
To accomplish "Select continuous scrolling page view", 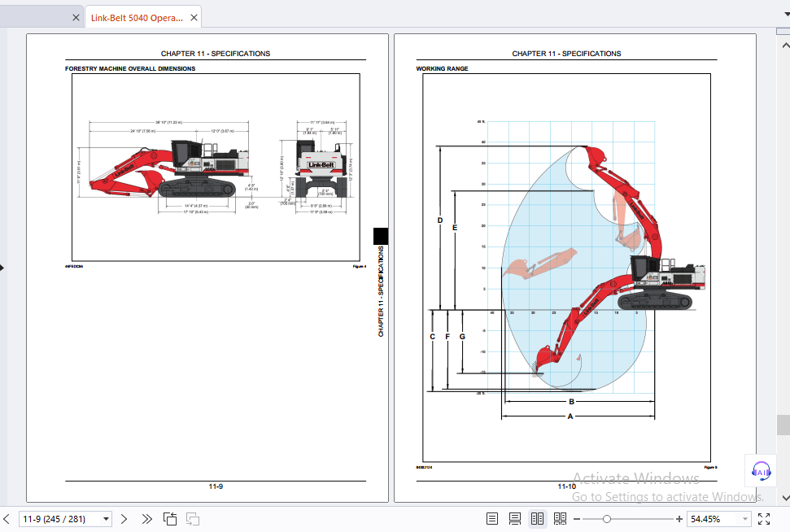I will coord(515,518).
